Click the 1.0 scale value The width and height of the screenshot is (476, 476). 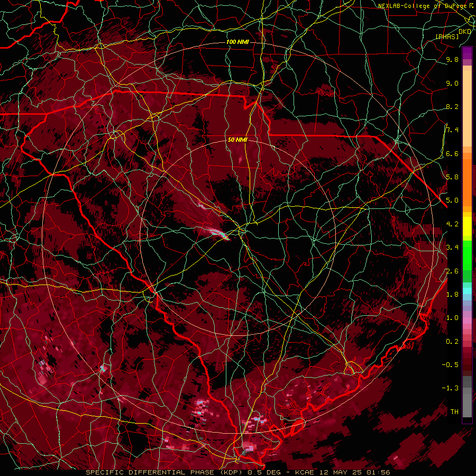click(x=452, y=318)
